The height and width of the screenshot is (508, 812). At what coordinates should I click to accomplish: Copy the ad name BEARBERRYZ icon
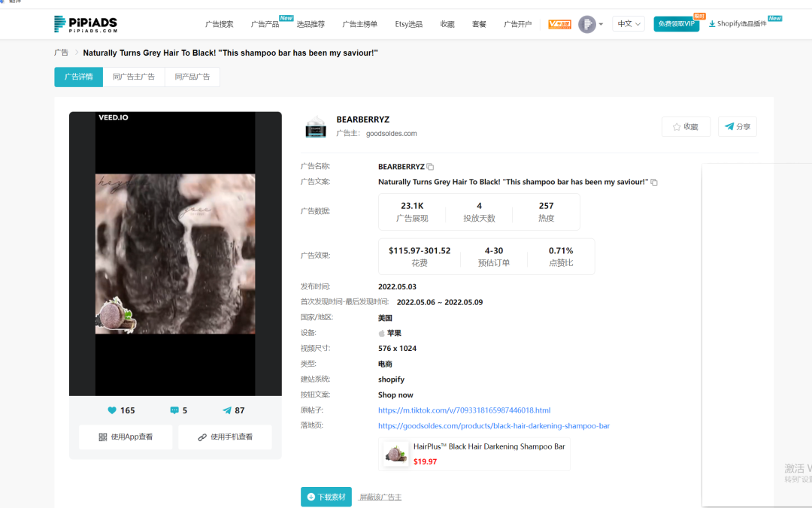pyautogui.click(x=430, y=167)
